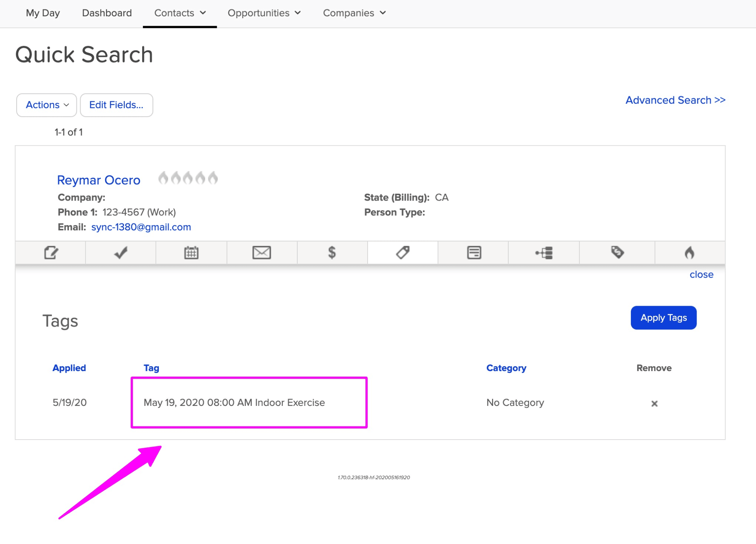Click the dollar/opportunity icon
Image resolution: width=756 pixels, height=544 pixels.
click(332, 253)
